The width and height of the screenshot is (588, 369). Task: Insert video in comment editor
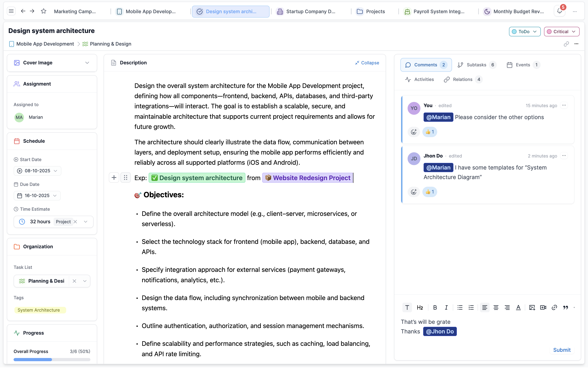(x=543, y=307)
